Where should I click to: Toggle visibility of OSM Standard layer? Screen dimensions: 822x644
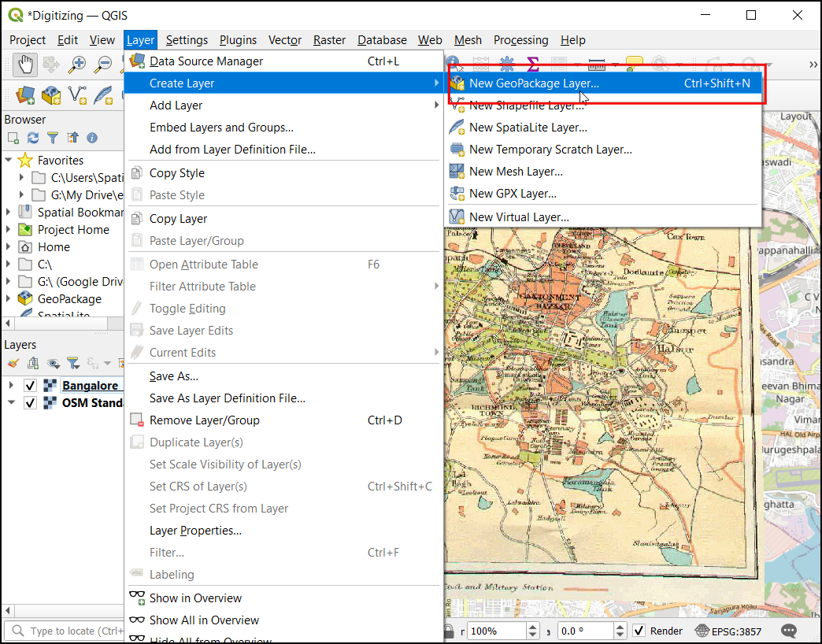(x=31, y=403)
